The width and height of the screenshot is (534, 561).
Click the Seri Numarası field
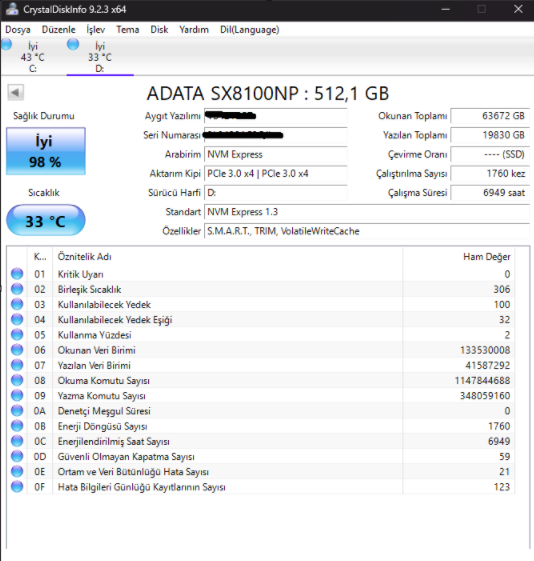pyautogui.click(x=275, y=135)
